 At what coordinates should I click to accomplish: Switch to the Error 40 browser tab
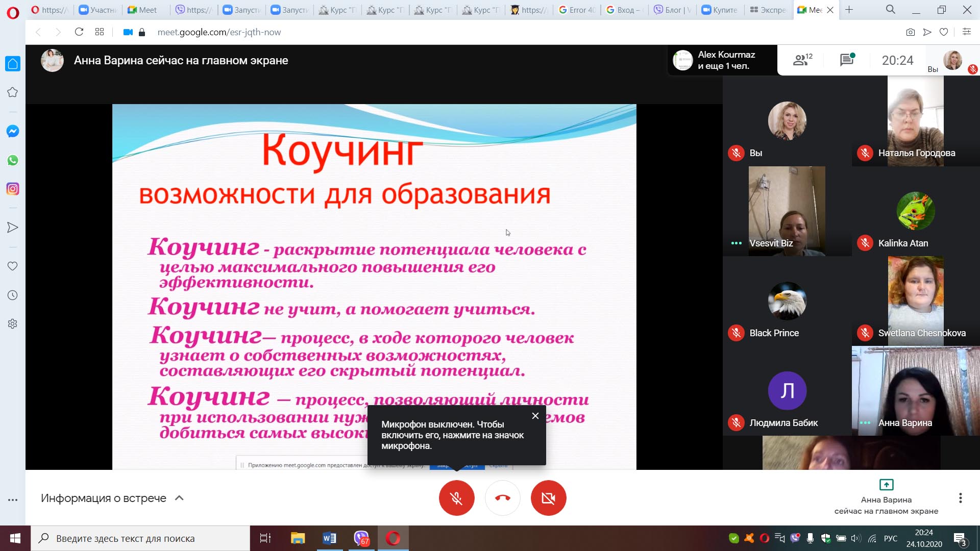point(577,10)
